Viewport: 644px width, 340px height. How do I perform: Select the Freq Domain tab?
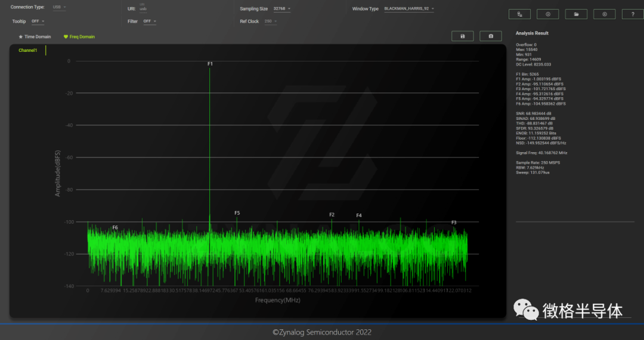pos(82,37)
